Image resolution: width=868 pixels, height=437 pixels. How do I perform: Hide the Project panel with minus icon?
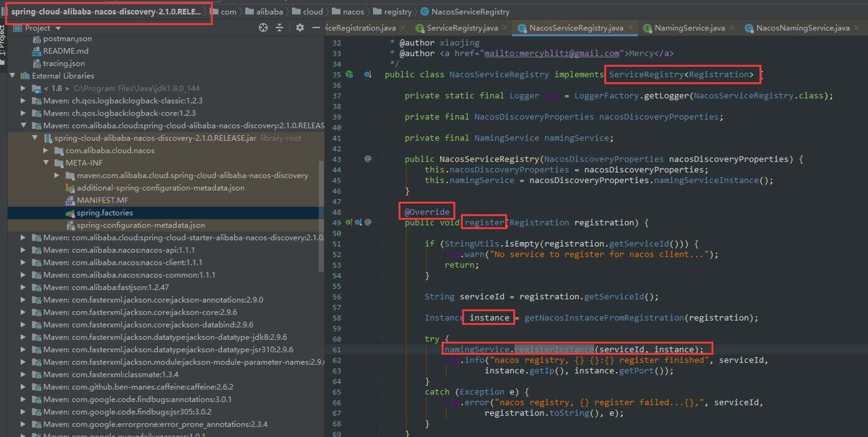[x=316, y=28]
